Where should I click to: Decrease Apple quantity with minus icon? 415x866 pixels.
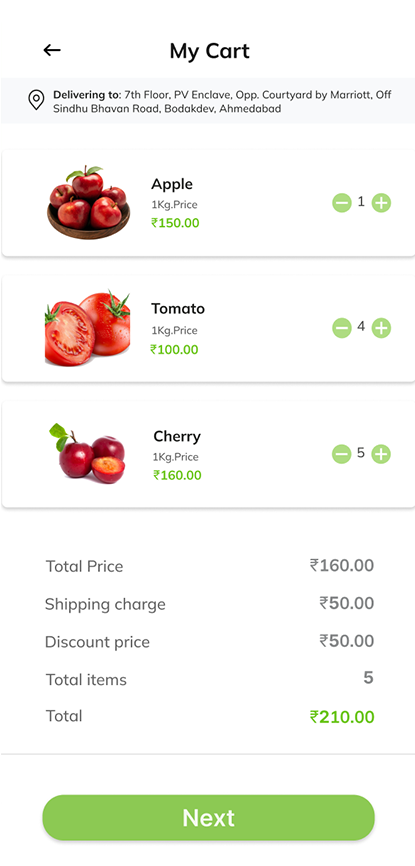click(x=342, y=203)
